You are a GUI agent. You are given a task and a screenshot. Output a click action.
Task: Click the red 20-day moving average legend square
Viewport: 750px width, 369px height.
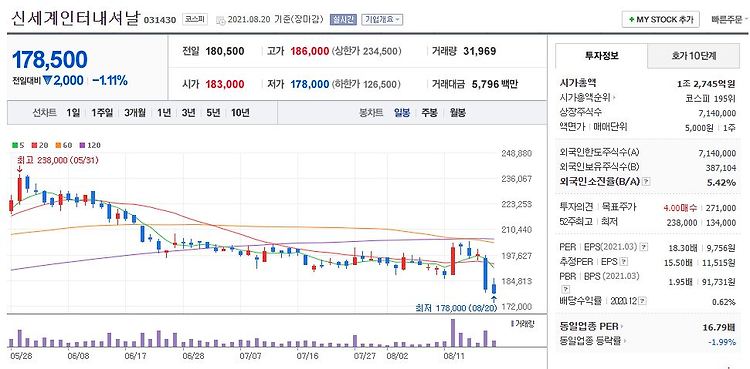point(34,145)
